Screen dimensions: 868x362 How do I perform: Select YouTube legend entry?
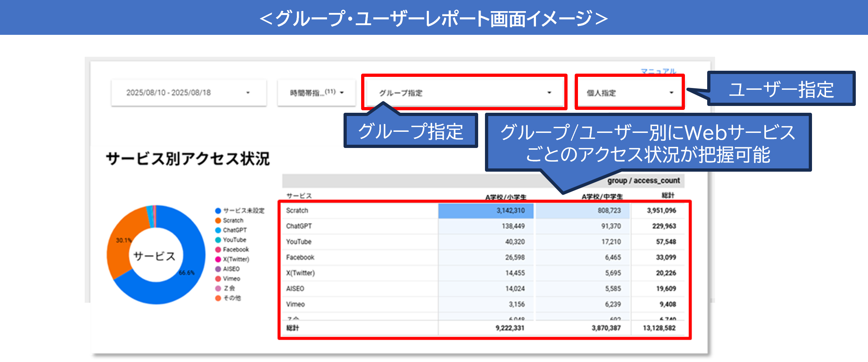click(234, 240)
